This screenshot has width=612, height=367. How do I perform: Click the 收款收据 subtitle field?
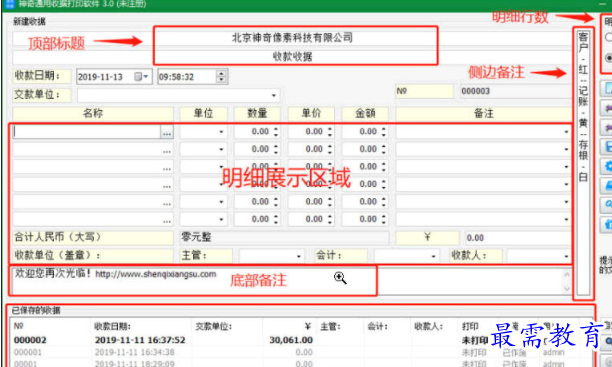click(292, 57)
